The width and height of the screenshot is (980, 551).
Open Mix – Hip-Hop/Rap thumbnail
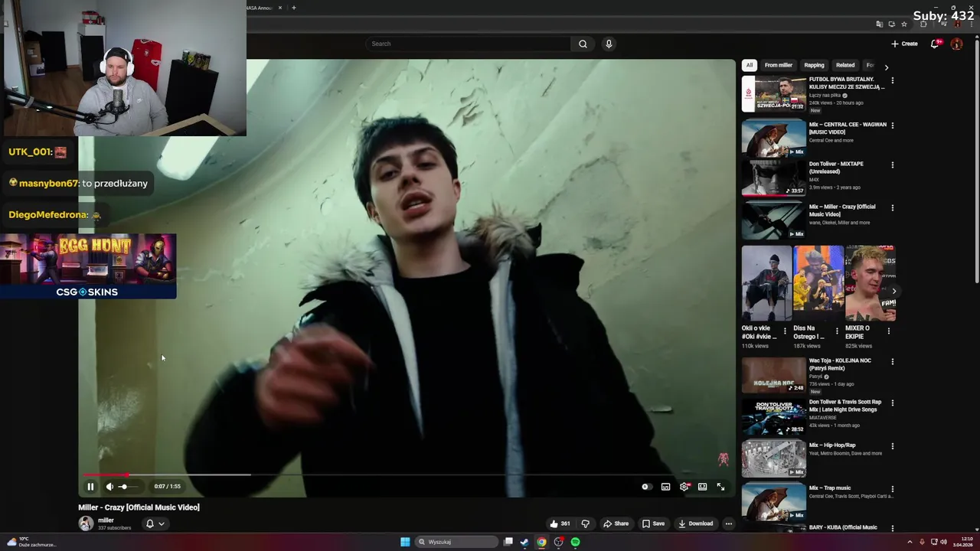pyautogui.click(x=773, y=458)
